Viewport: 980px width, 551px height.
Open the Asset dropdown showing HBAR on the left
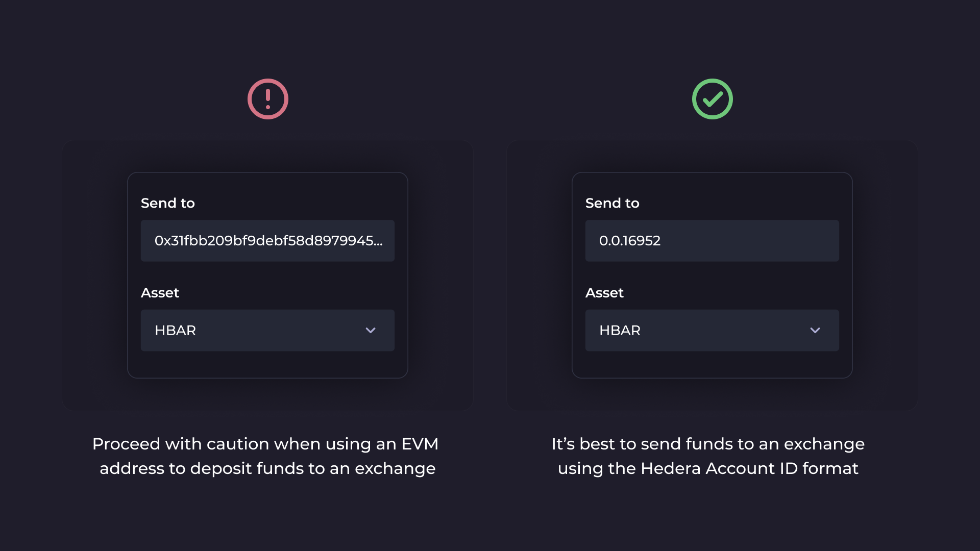[267, 330]
